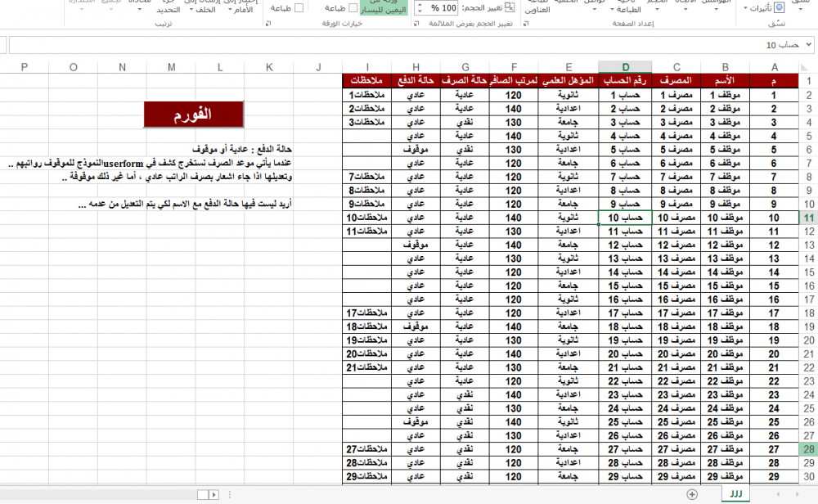Select cell حساب 22 in column D
This screenshot has height=504, width=818.
[626, 381]
